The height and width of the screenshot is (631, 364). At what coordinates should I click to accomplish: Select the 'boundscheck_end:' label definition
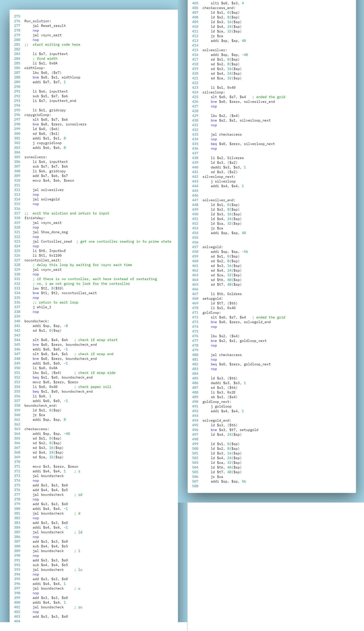tap(41, 405)
